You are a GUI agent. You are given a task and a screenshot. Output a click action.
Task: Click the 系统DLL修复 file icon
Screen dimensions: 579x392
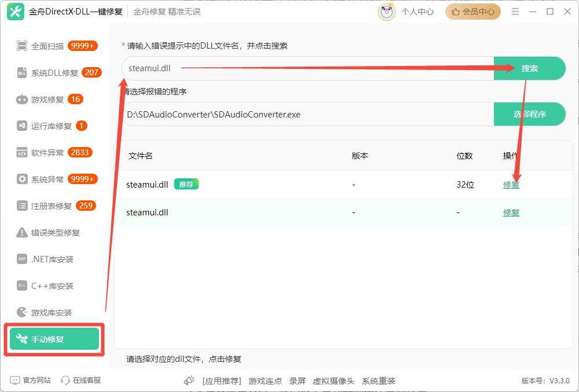(x=22, y=73)
